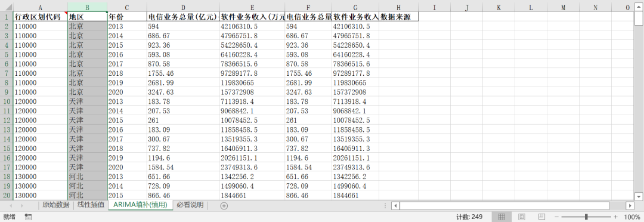The width and height of the screenshot is (644, 222).
Task: Click cell 1584.54 in column D
Action: tap(183, 167)
